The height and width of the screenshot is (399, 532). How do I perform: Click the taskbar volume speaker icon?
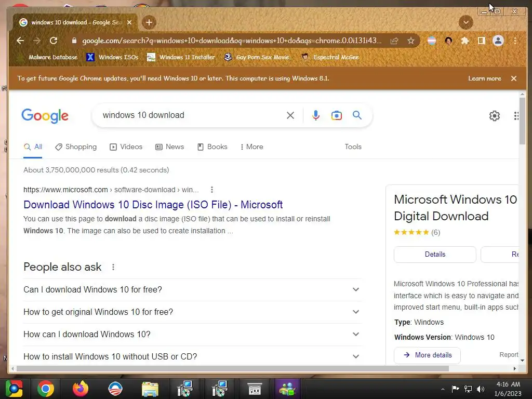481,389
